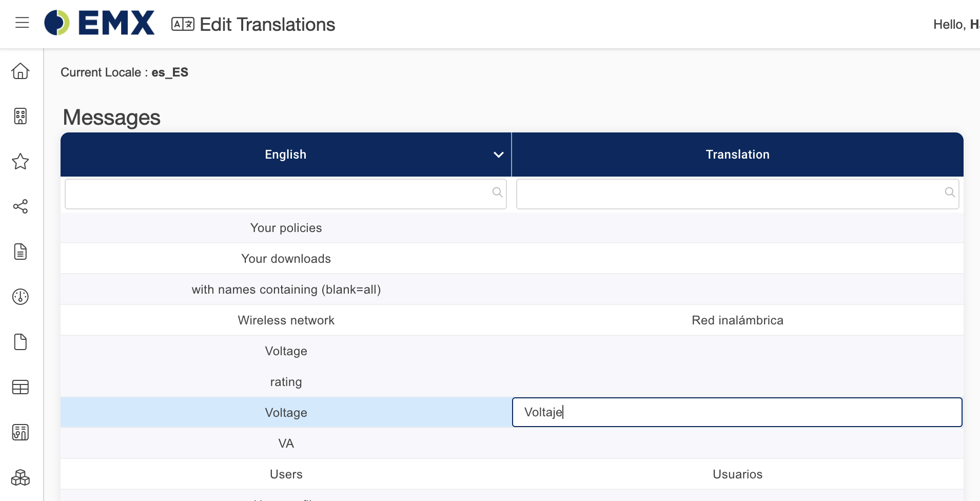The width and height of the screenshot is (980, 501).
Task: Click the empty translation cell for Your policies
Action: 738,228
